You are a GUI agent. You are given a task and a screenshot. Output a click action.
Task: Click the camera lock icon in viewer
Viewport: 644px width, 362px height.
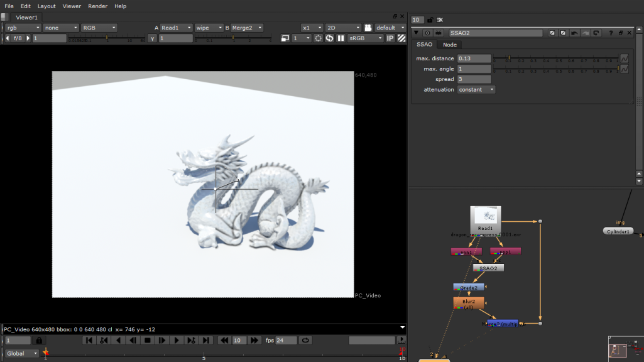click(x=368, y=28)
